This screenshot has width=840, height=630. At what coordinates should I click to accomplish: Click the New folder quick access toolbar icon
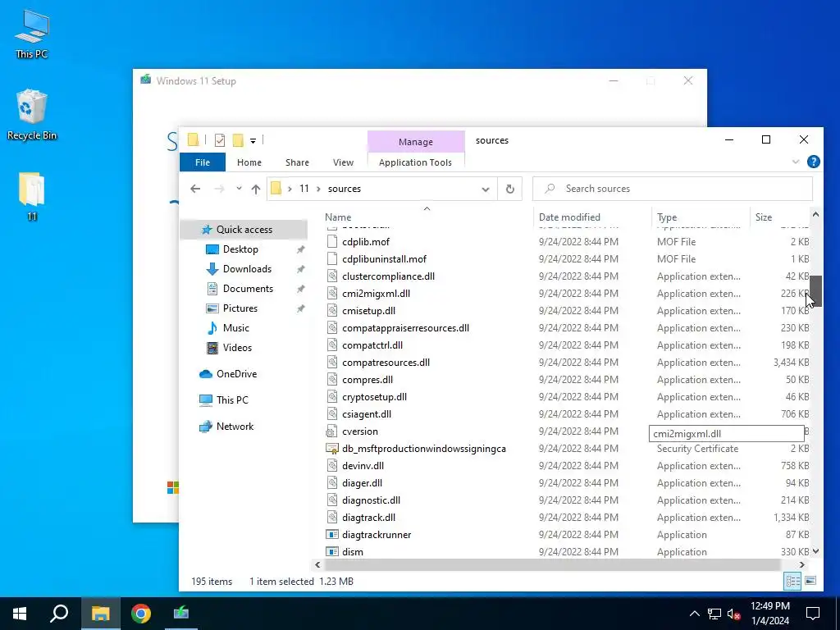tap(238, 140)
